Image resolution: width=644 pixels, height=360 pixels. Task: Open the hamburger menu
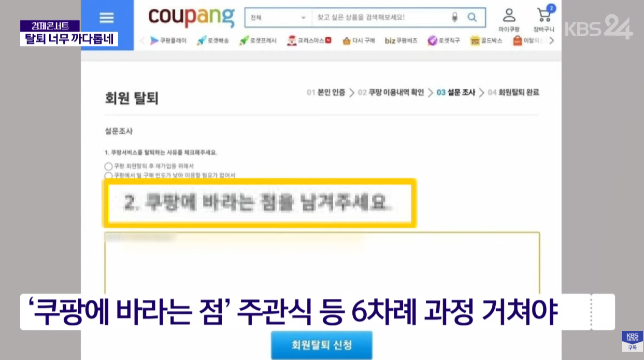pos(106,18)
